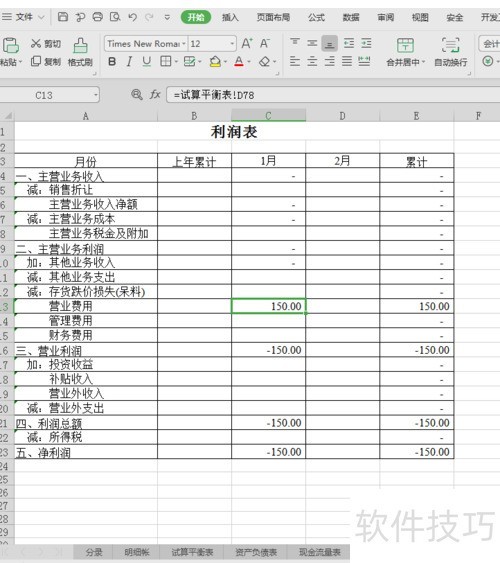The width and height of the screenshot is (500, 563).
Task: Open the 资产负债表 sheet tab
Action: [256, 552]
